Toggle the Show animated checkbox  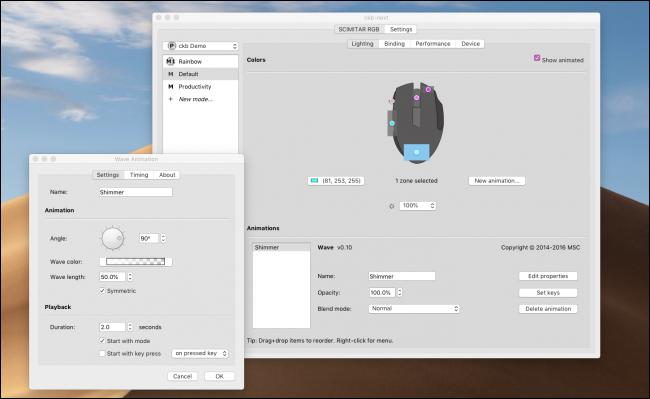click(x=537, y=58)
